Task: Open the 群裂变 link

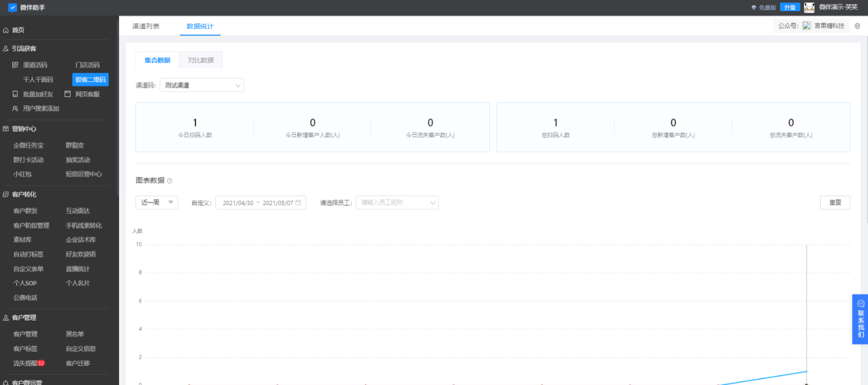Action: click(x=75, y=145)
